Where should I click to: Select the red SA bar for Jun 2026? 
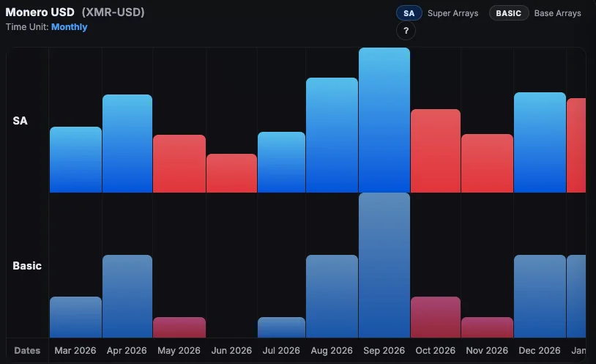pyautogui.click(x=231, y=173)
